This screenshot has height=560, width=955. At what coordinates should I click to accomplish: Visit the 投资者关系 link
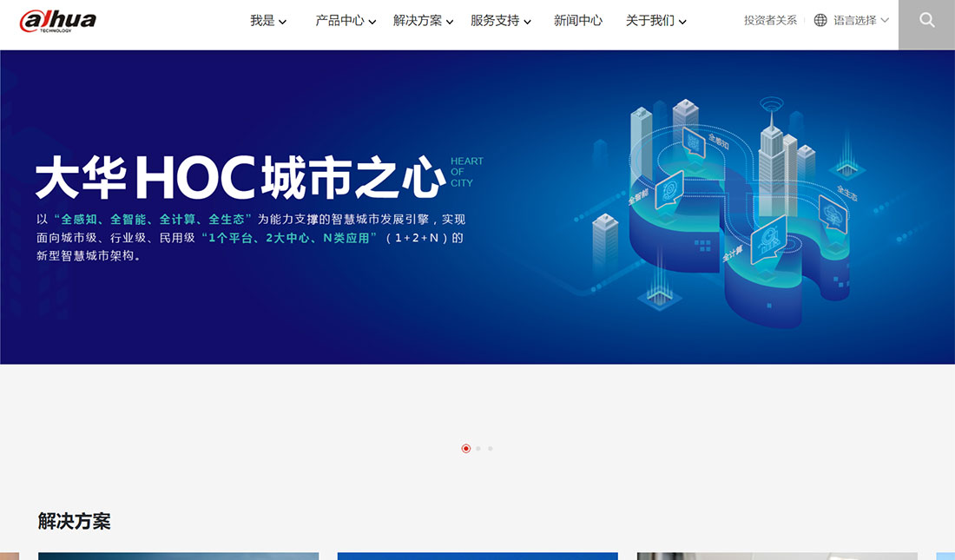coord(770,20)
